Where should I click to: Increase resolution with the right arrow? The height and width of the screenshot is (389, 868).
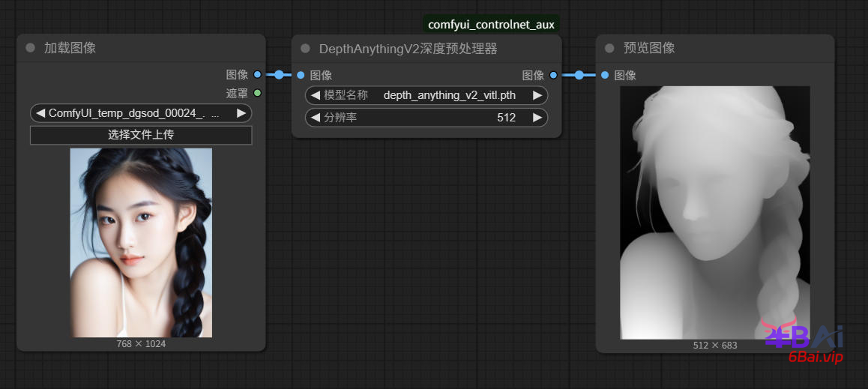[x=537, y=118]
